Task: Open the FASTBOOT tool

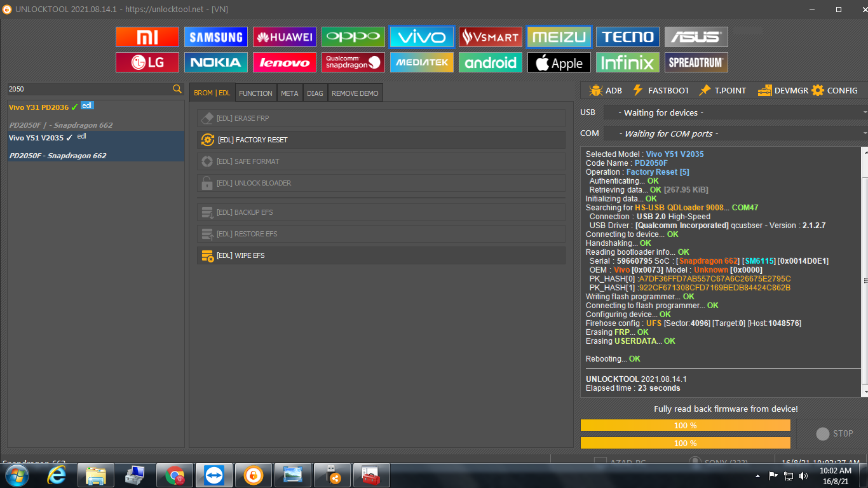Action: point(660,91)
